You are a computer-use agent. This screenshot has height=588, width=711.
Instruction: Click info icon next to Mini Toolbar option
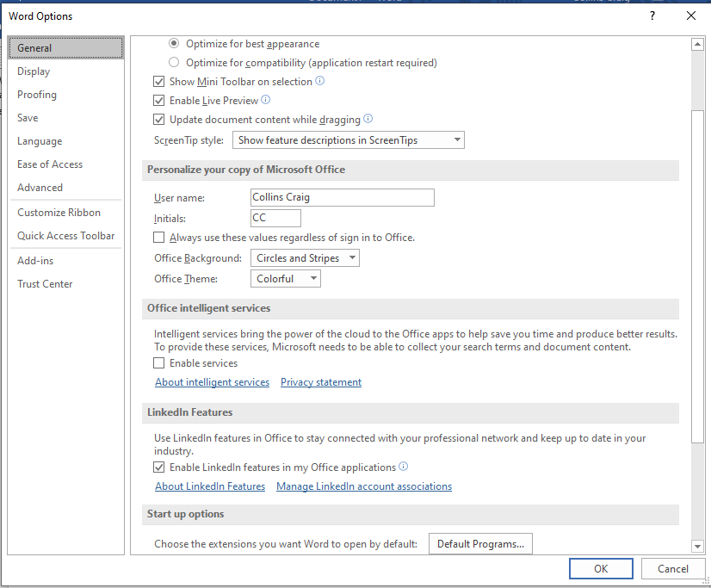tap(319, 81)
